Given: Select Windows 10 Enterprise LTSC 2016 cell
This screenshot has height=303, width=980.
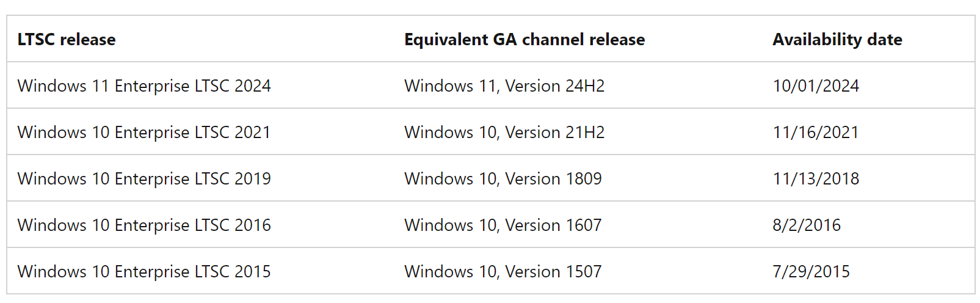Looking at the screenshot, I should pos(144,225).
